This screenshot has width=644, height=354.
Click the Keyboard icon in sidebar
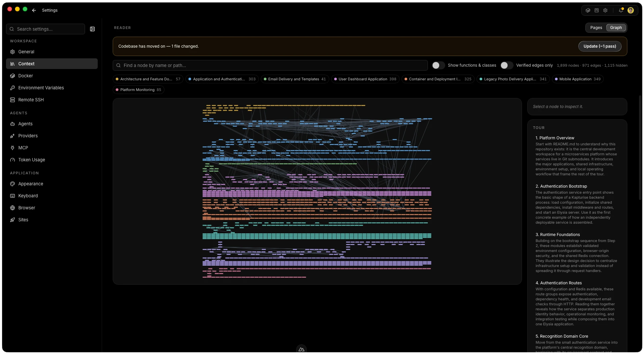pos(13,196)
